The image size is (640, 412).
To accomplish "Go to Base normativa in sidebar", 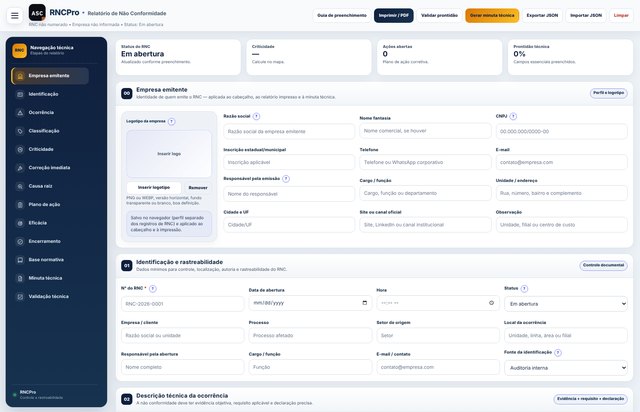I will 50,260.
